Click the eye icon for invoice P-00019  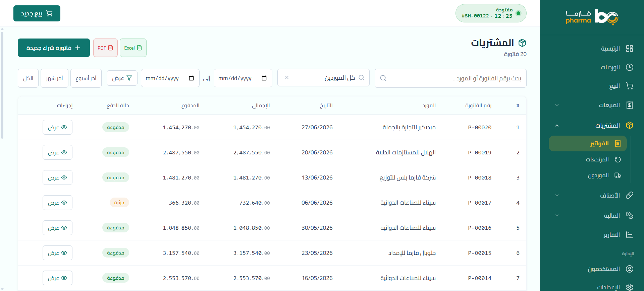[x=64, y=152]
